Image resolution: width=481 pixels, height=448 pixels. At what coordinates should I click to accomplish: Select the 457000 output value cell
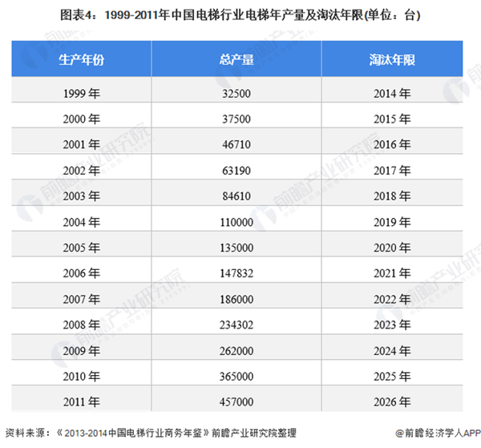[x=236, y=401]
